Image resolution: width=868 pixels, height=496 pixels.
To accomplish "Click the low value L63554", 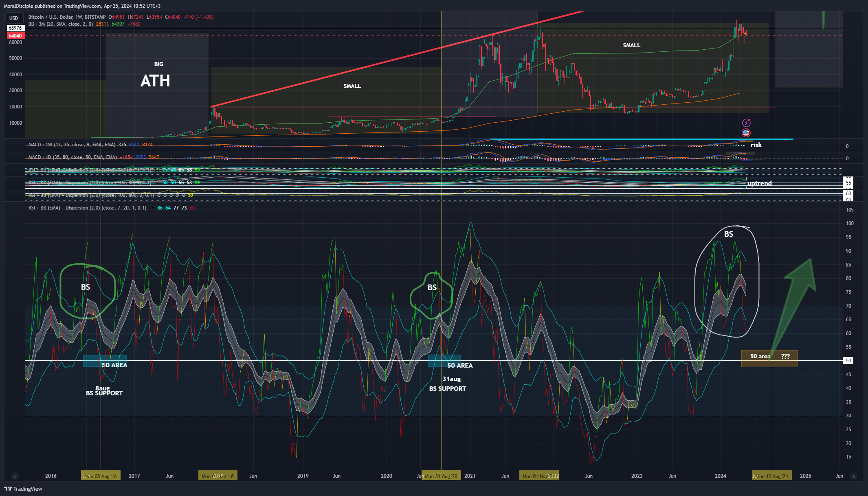I will pos(154,17).
